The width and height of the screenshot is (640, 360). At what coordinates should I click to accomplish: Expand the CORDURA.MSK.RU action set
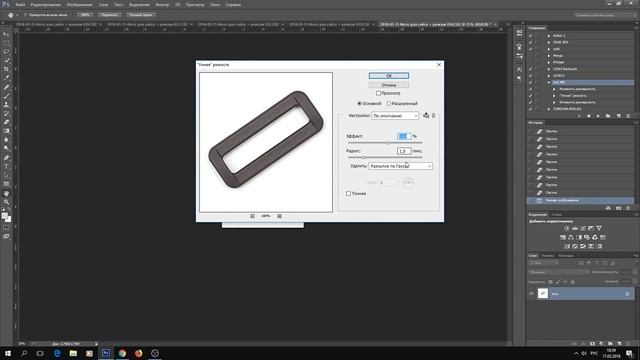[549, 109]
